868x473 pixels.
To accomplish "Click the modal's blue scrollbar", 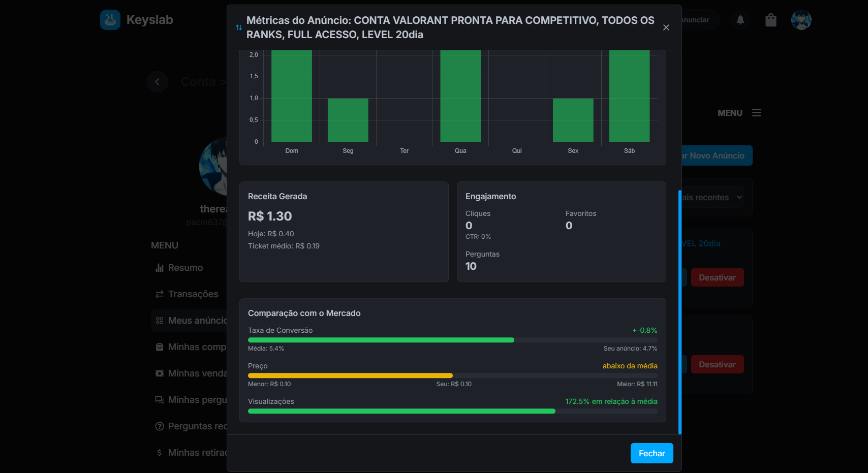I will click(680, 312).
